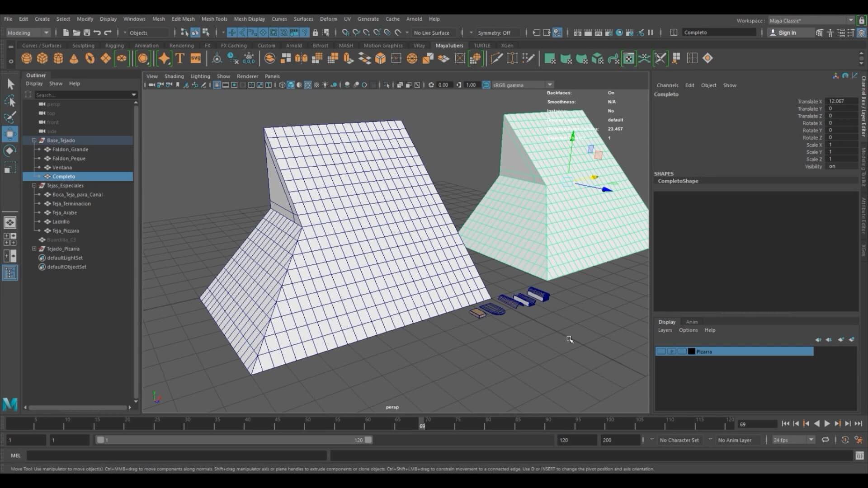
Task: Click the polygon cube shelf icon
Action: pyautogui.click(x=42, y=58)
